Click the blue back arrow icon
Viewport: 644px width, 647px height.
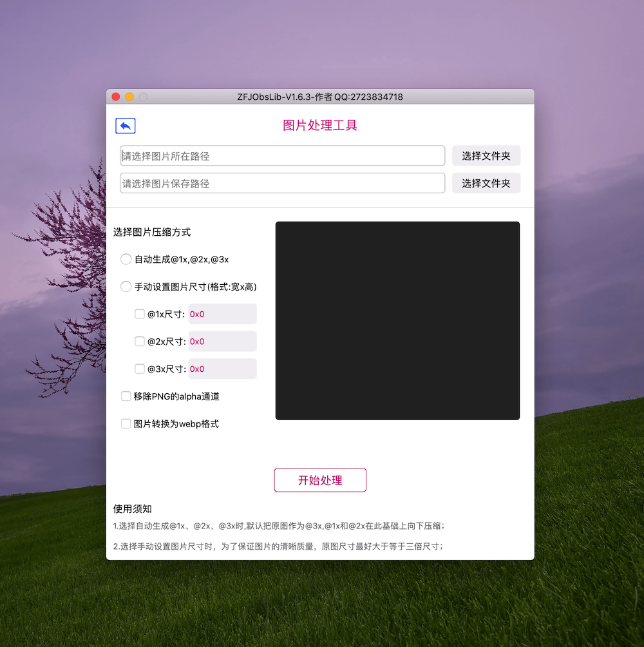pos(126,126)
